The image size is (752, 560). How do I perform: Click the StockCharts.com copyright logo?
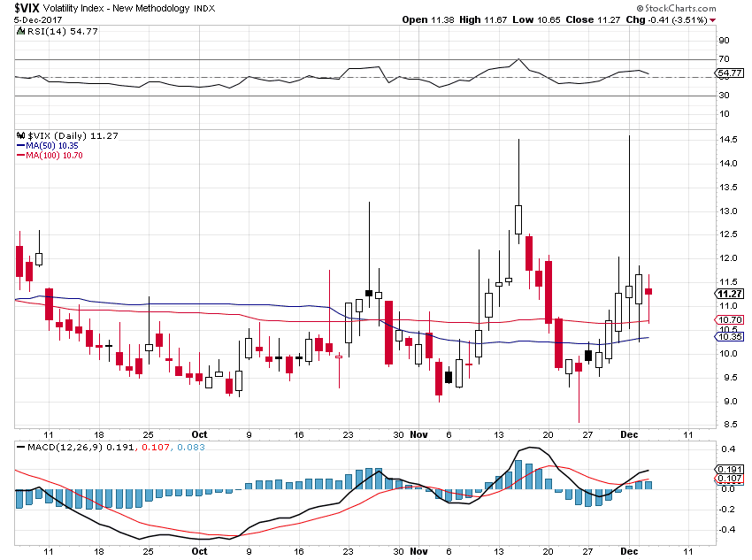pyautogui.click(x=676, y=8)
